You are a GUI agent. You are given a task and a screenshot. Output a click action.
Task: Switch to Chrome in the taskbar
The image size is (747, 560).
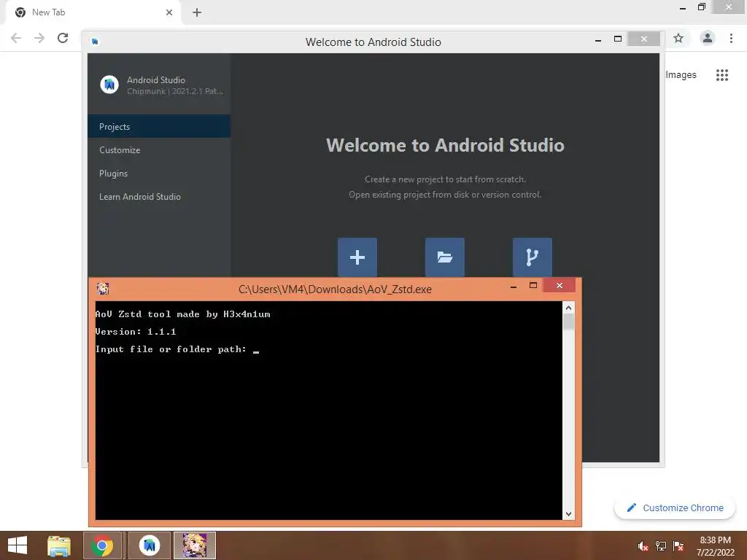tap(102, 545)
